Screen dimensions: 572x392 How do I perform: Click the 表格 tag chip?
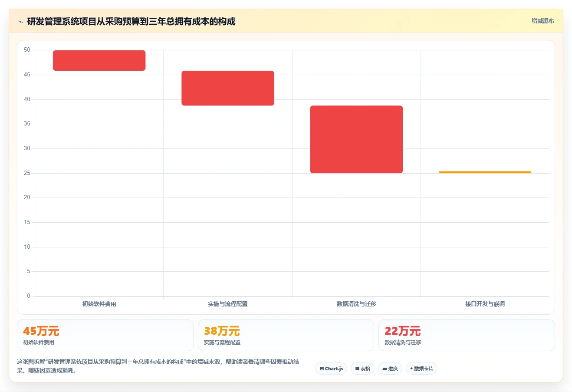[x=362, y=369]
